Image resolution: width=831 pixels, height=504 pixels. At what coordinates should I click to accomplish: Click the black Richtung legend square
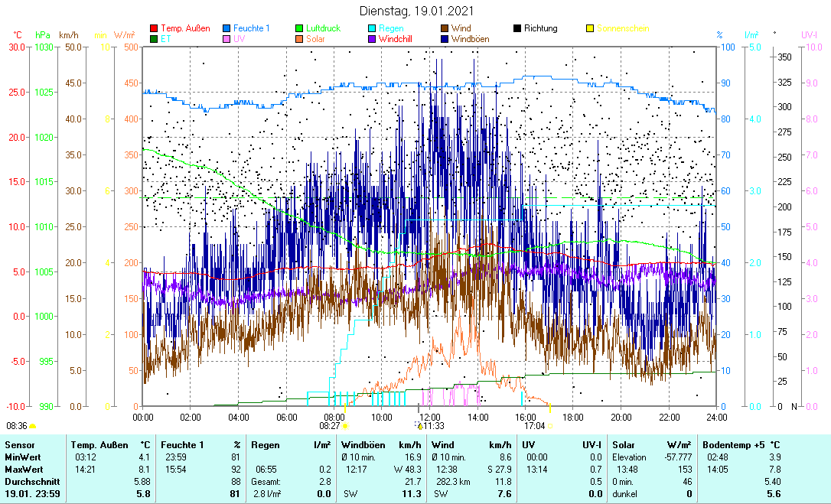coord(517,28)
